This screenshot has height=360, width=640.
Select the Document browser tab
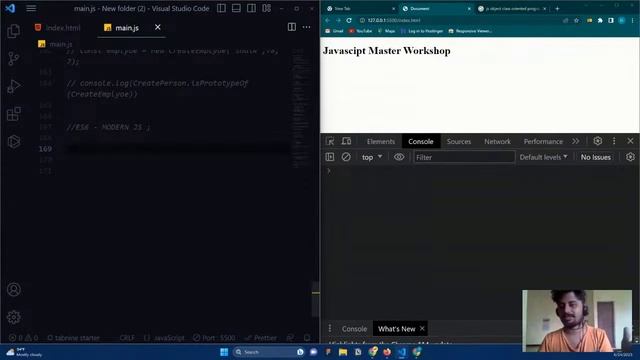coord(436,9)
